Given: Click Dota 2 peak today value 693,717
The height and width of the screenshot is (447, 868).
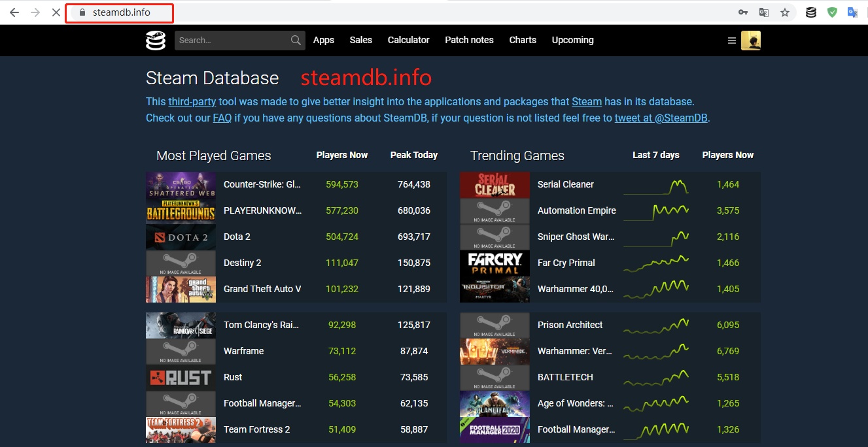Looking at the screenshot, I should pyautogui.click(x=414, y=237).
